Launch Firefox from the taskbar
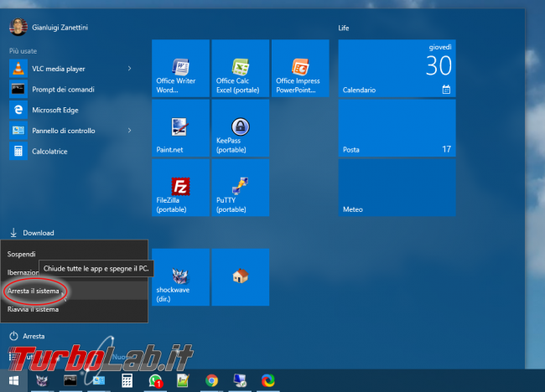Viewport: 545px width, 392px height. [x=268, y=380]
